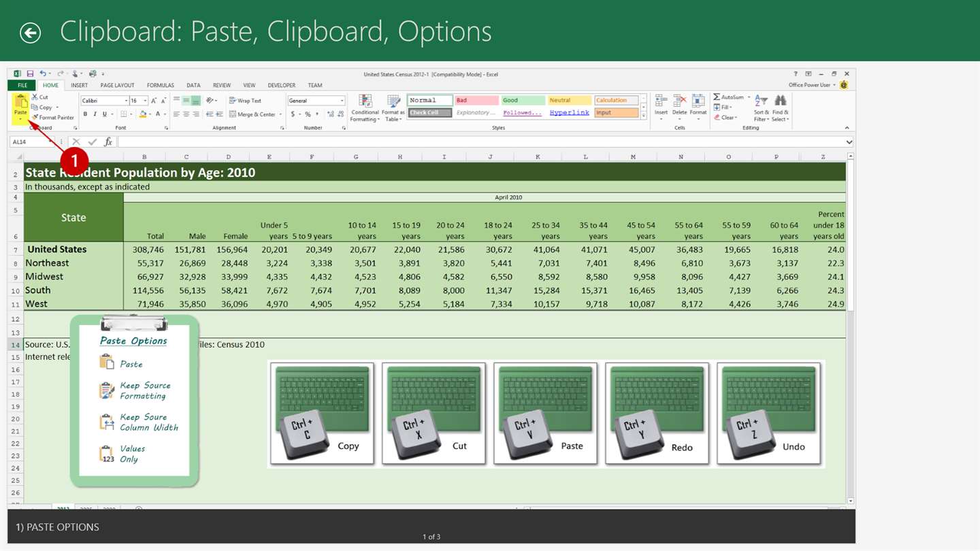Select the Format Painter brush
980x551 pixels.
53,118
